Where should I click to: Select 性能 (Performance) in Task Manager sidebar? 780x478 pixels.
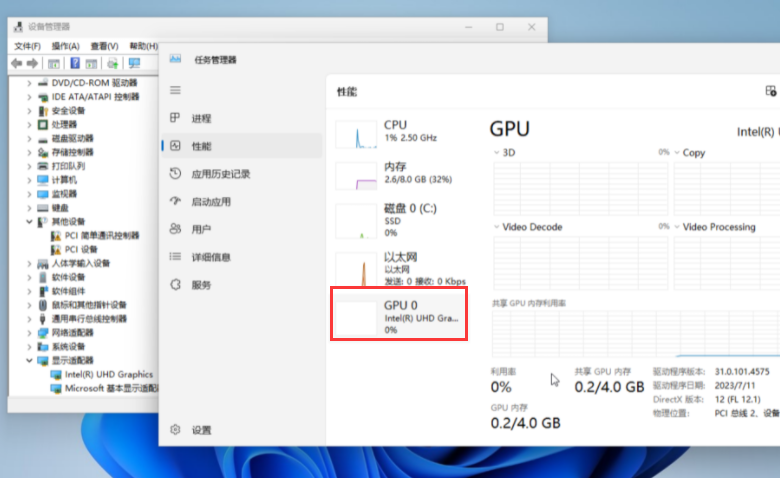click(242, 146)
